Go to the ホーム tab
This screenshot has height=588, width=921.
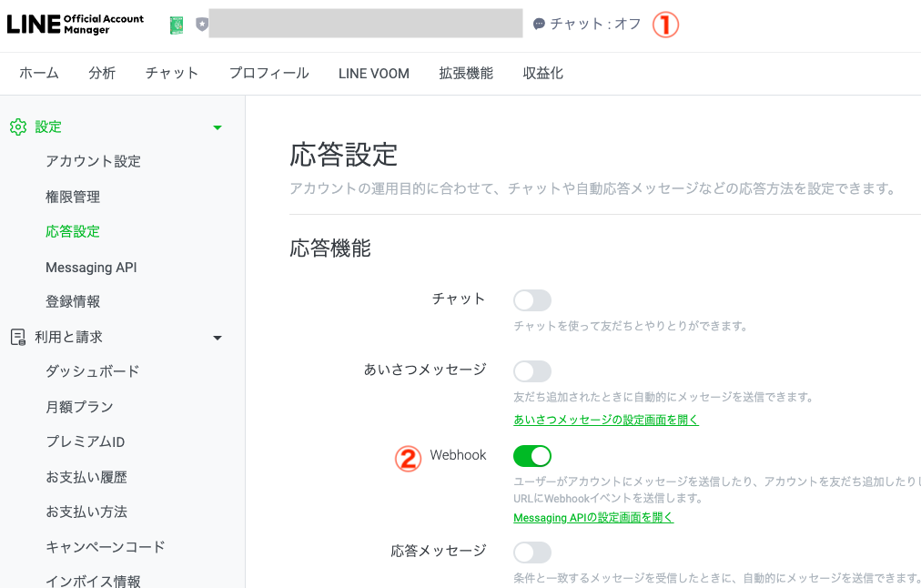(x=39, y=74)
